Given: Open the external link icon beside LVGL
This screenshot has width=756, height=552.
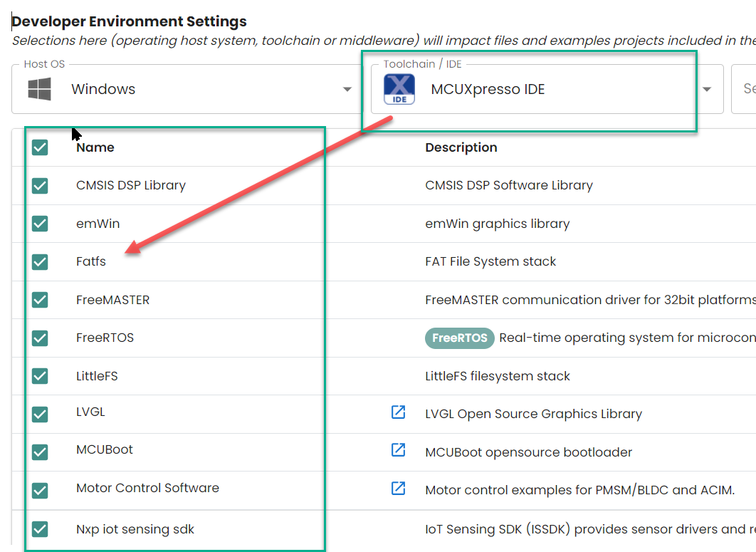Looking at the screenshot, I should coord(398,412).
